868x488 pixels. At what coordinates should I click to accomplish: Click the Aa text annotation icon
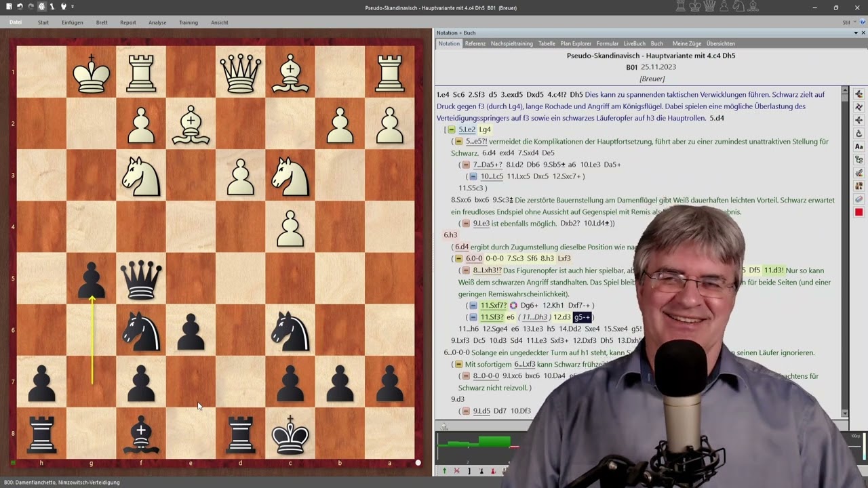point(859,146)
